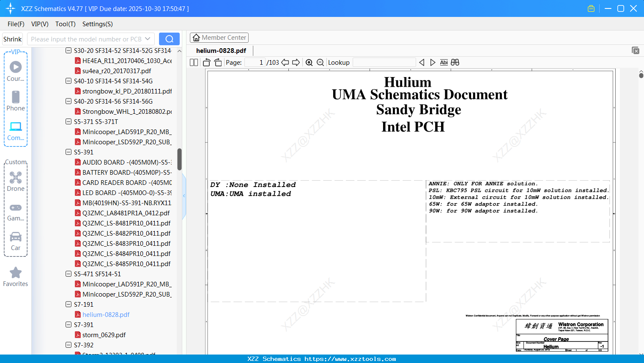
Task: Rotate the page counterclockwise
Action: pos(206,62)
